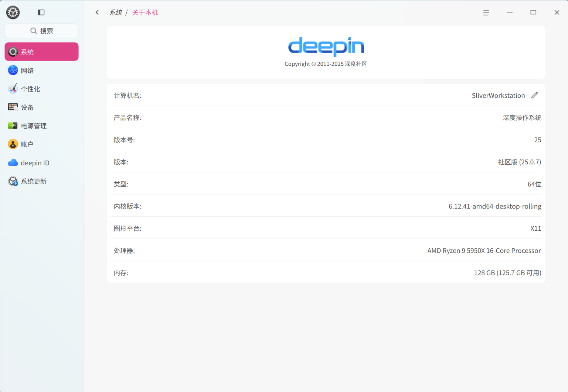568x392 pixels.
Task: Open the 系统 sidebar category
Action: tap(41, 52)
